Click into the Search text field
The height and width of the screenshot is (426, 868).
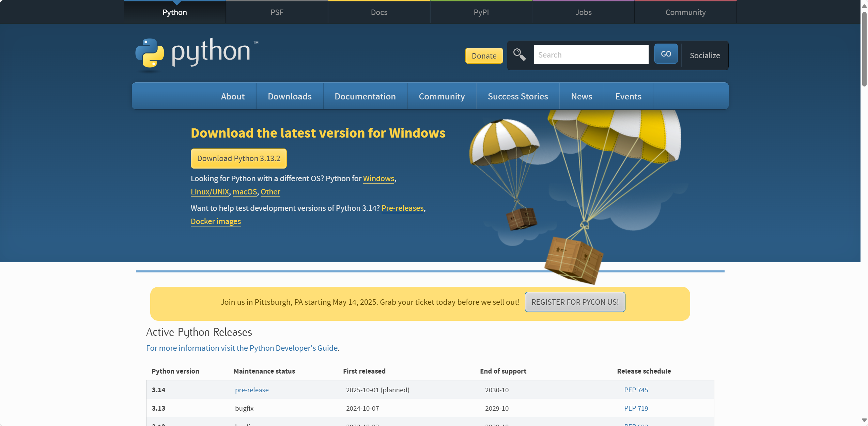[591, 54]
